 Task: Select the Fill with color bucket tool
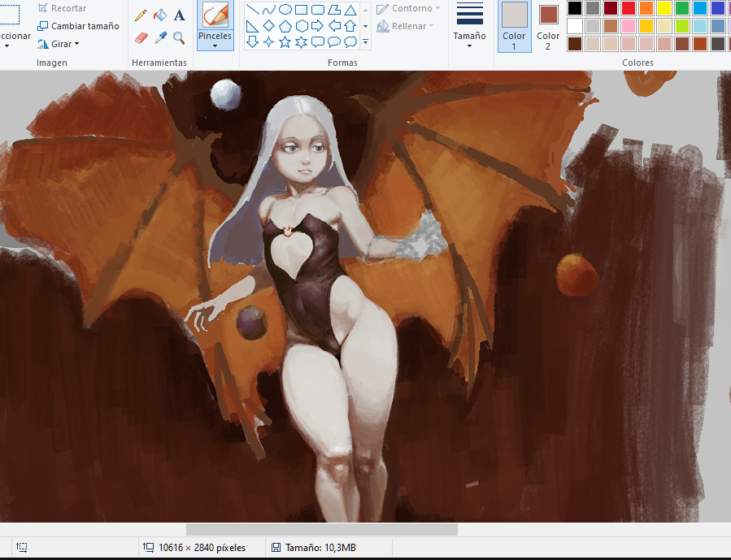(x=160, y=15)
